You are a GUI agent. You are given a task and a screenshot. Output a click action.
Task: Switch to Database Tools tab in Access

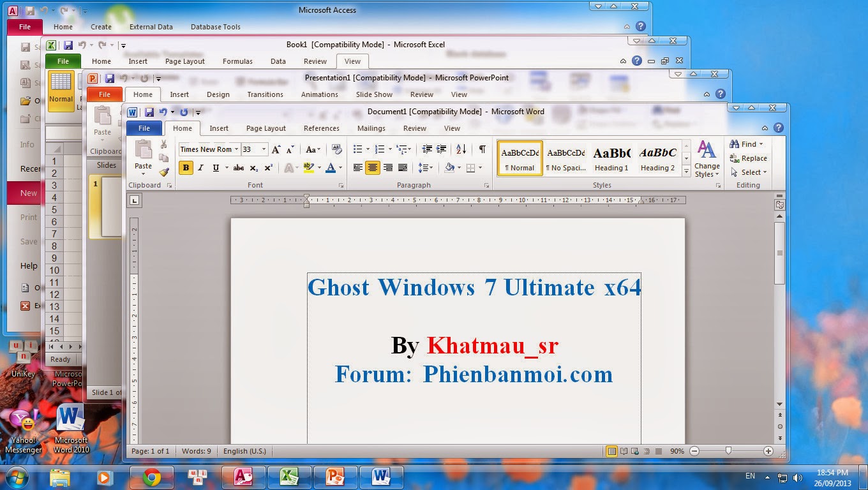coord(216,27)
